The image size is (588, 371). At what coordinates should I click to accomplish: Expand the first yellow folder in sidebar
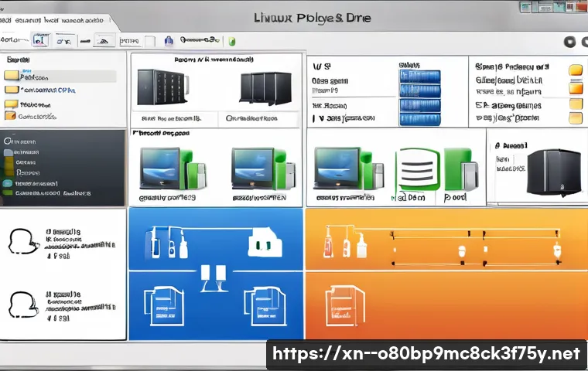(x=11, y=76)
